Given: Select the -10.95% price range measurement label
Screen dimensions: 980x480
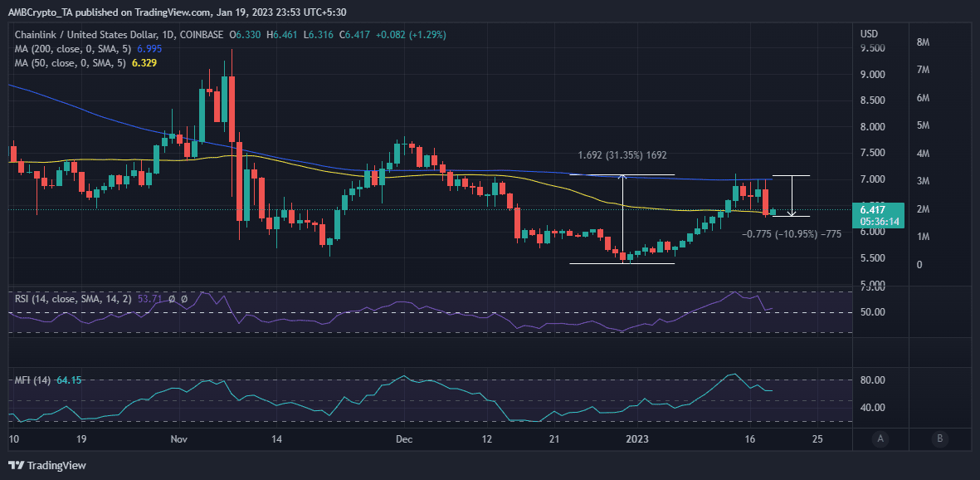Looking at the screenshot, I should tap(792, 234).
